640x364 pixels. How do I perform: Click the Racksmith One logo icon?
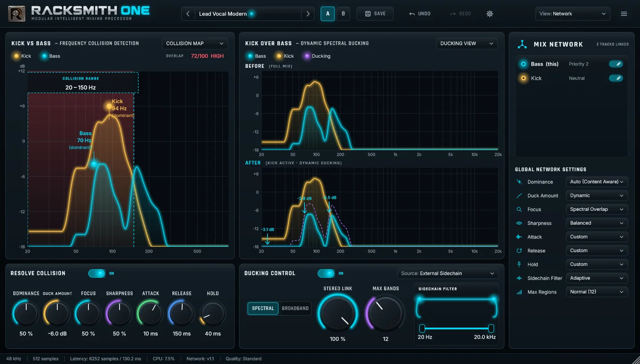pos(16,14)
